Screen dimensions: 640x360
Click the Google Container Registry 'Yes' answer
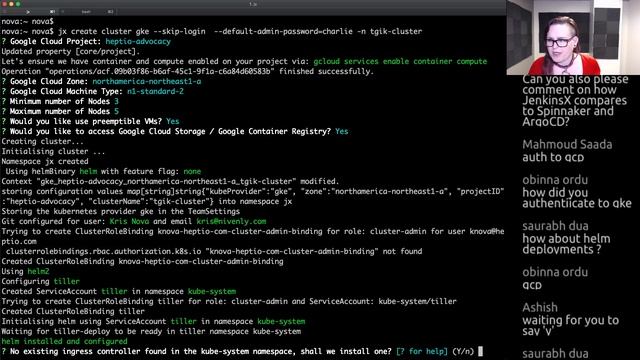coord(342,131)
